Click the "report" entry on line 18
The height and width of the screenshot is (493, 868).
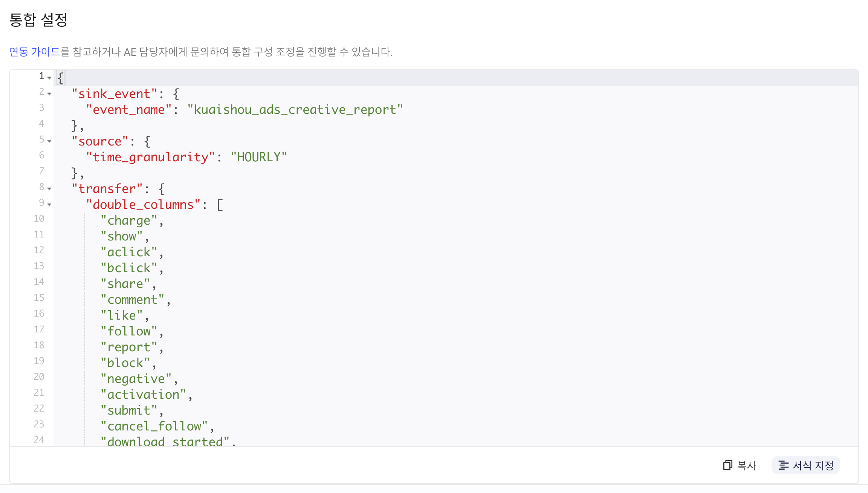coord(129,347)
